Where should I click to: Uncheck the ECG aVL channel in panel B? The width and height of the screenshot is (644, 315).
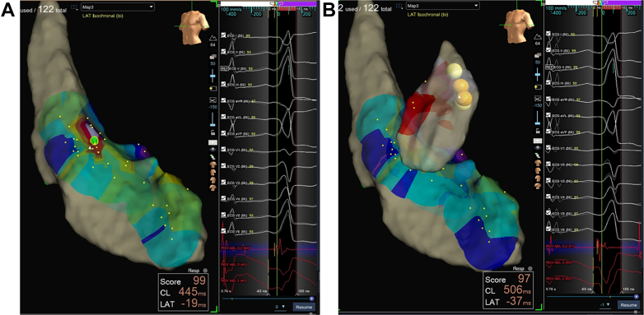pyautogui.click(x=548, y=115)
